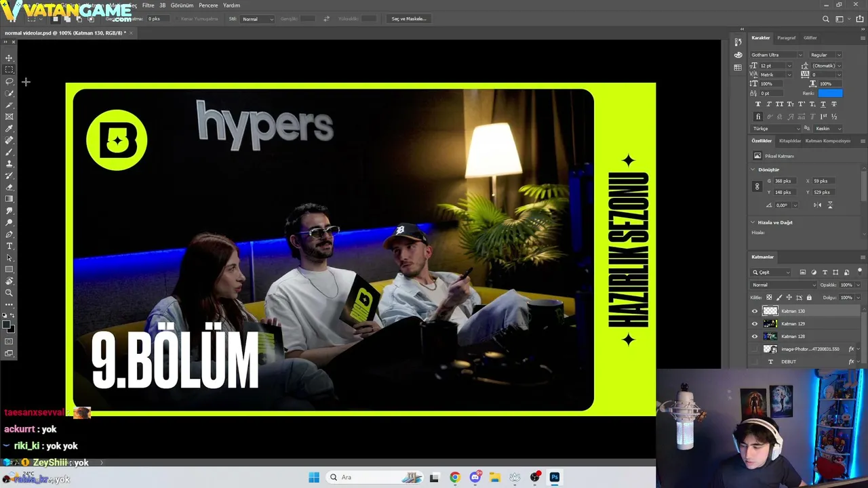Viewport: 868px width, 488px height.
Task: Open the Filtre menu
Action: (148, 5)
